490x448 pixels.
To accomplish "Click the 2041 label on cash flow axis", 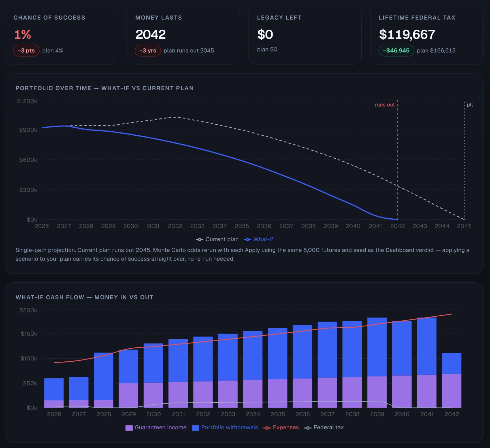I will click(427, 414).
